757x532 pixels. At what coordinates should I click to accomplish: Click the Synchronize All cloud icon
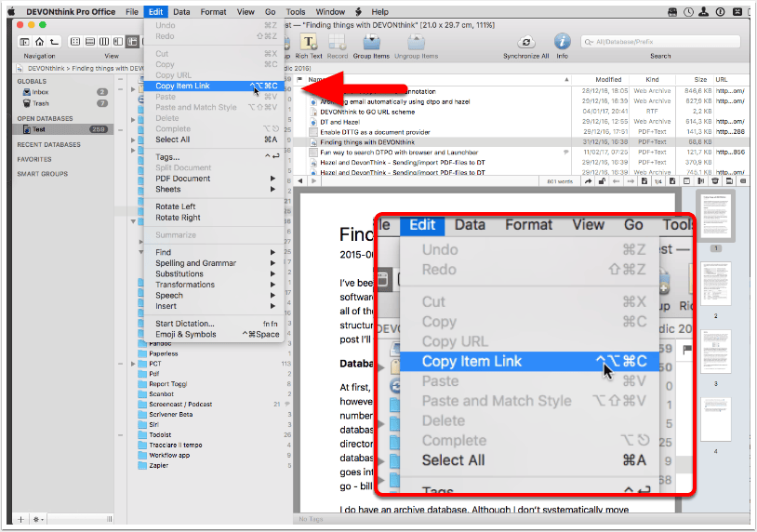(525, 42)
